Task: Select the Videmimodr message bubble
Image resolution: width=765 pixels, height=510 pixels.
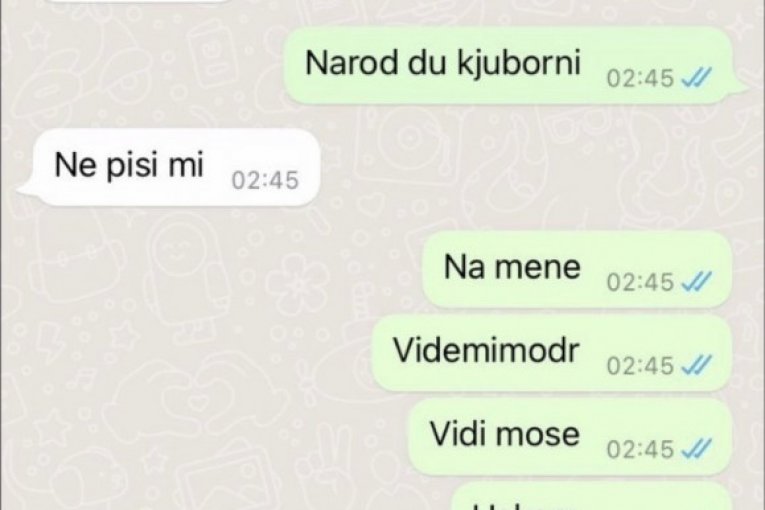Action: pyautogui.click(x=552, y=352)
